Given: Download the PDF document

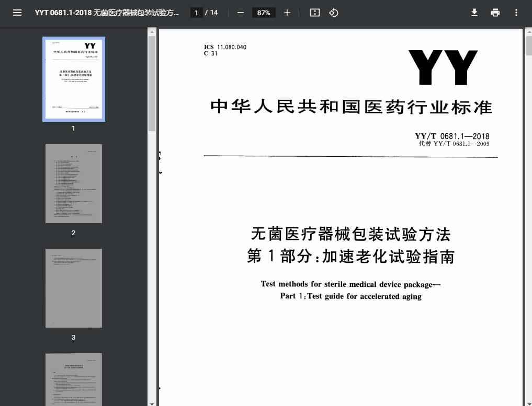Looking at the screenshot, I should [474, 13].
